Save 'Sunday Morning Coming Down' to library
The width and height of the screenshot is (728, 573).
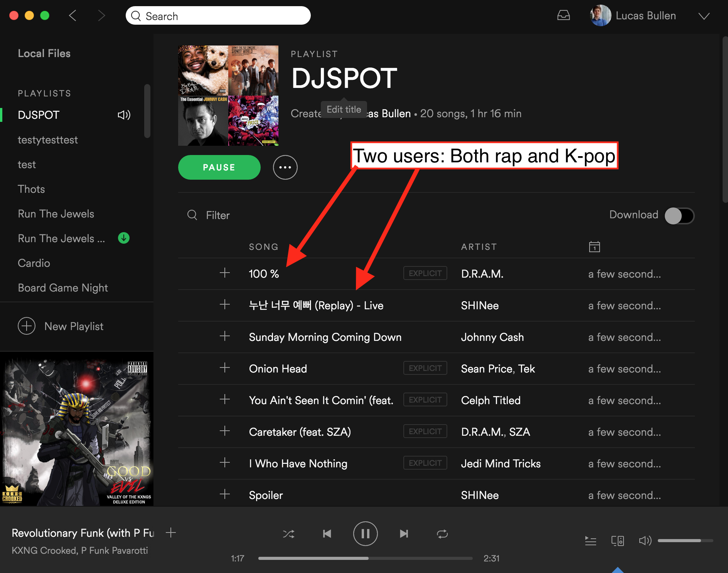tap(224, 337)
